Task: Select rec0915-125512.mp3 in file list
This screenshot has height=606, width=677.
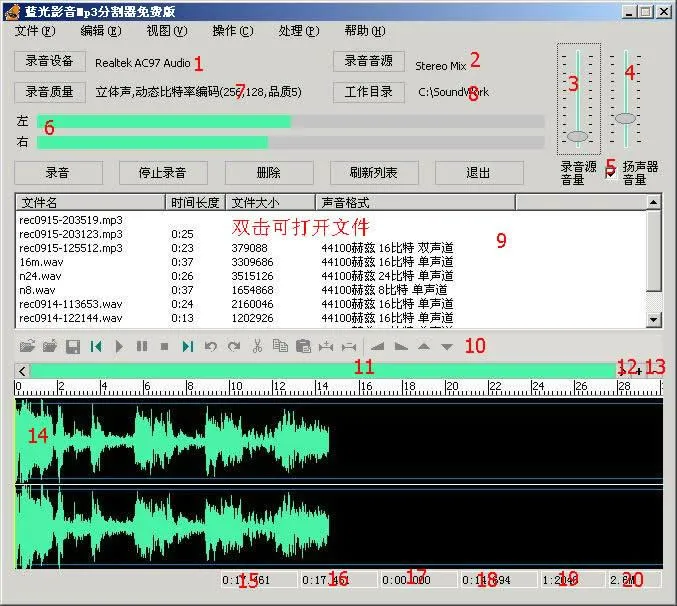Action: tap(71, 248)
